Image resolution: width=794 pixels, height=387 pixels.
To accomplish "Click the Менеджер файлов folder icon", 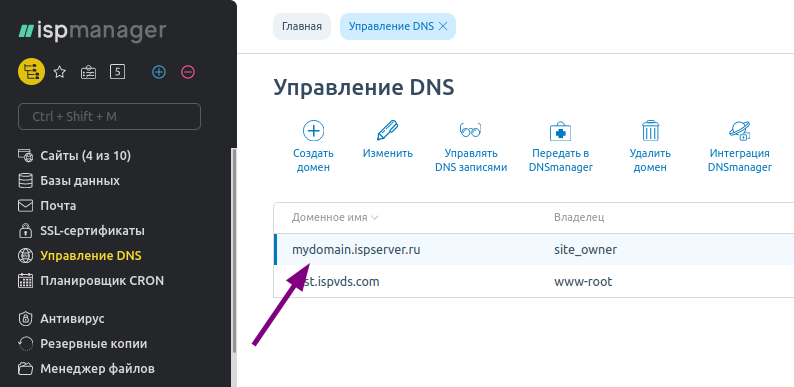I will coord(25,369).
